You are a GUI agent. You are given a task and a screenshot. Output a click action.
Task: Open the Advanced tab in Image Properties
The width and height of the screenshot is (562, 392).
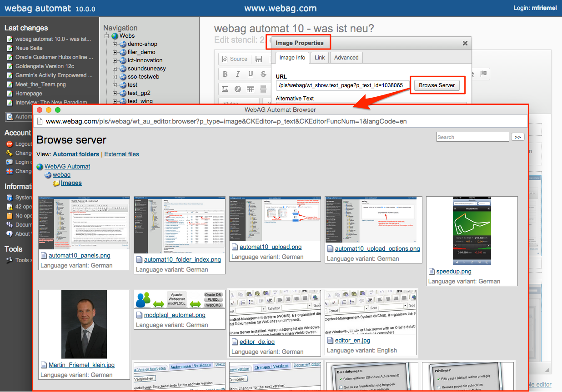click(x=346, y=58)
